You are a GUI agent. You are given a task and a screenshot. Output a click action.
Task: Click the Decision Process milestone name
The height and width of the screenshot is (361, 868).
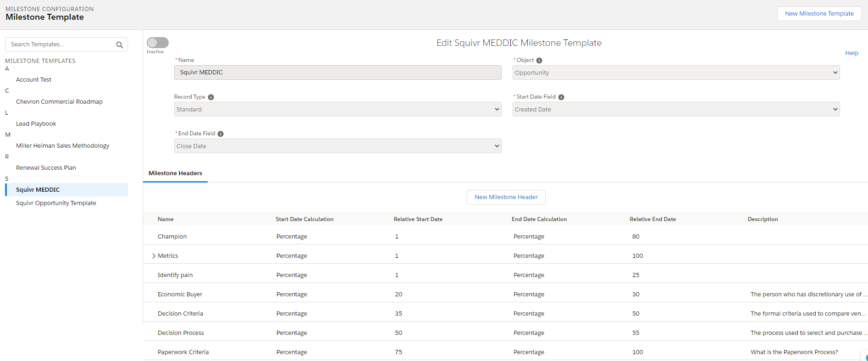[x=181, y=333]
